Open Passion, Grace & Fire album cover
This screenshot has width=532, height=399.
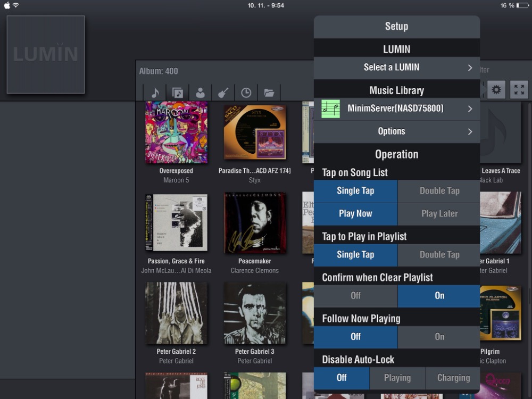click(x=177, y=222)
